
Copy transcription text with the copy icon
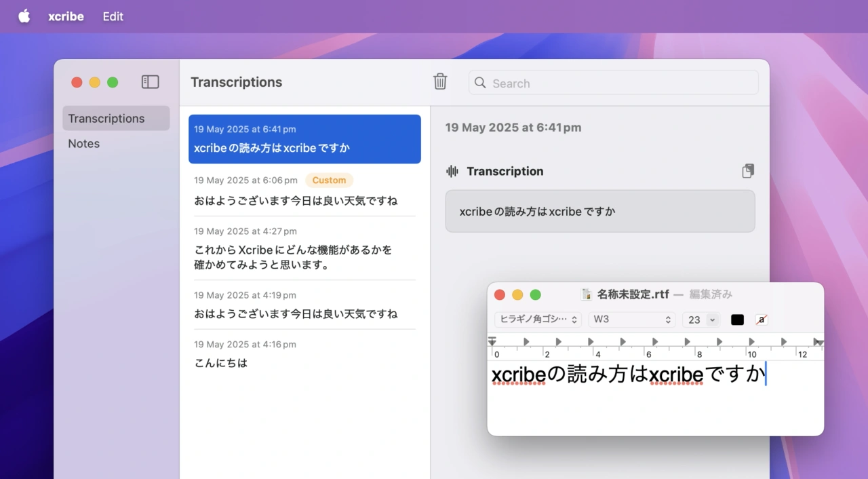pyautogui.click(x=748, y=171)
